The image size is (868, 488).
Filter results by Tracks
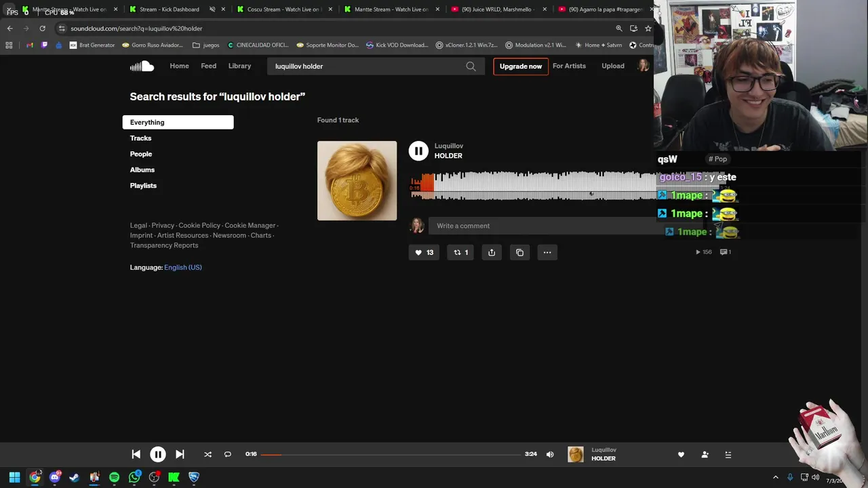[141, 138]
